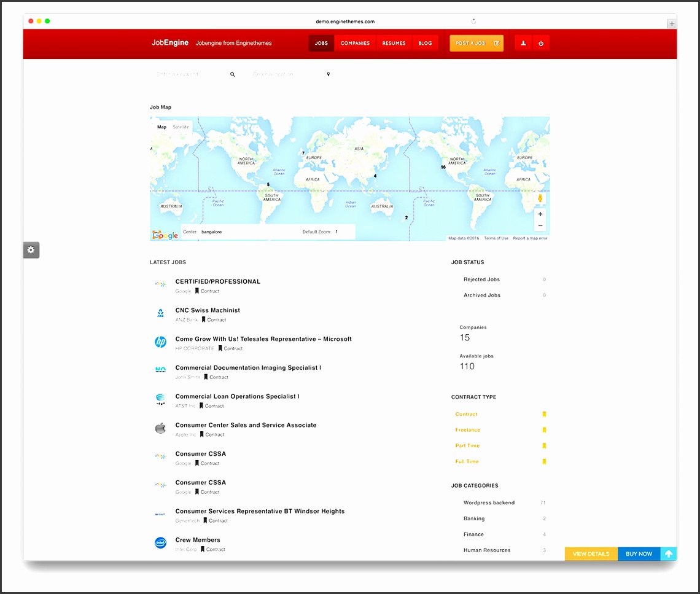Click the Buy Now button
This screenshot has width=700, height=594.
click(x=639, y=553)
